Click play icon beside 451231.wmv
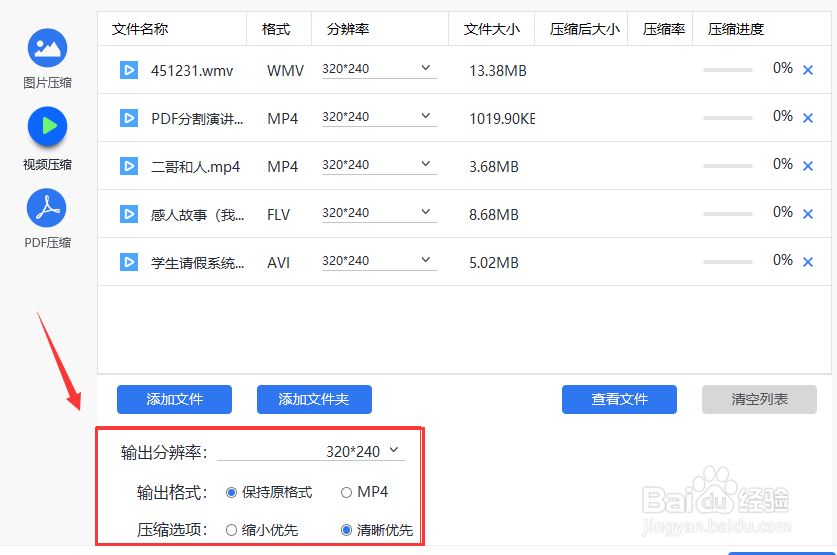Screen dimensions: 837x555 click(x=129, y=70)
